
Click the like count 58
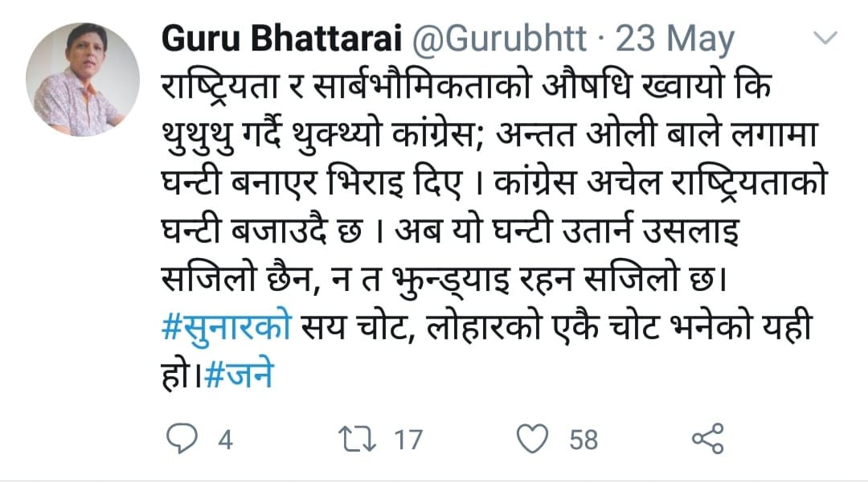[584, 440]
